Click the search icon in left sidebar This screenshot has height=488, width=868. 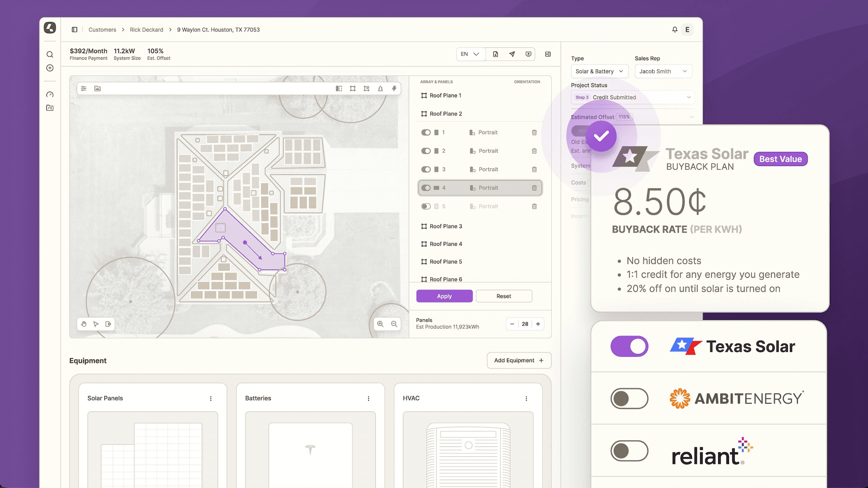coord(50,54)
